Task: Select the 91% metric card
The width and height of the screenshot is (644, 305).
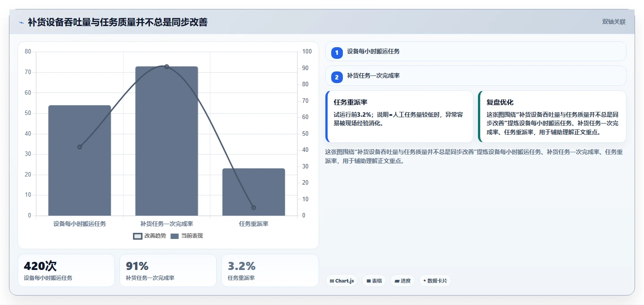Action: point(168,270)
